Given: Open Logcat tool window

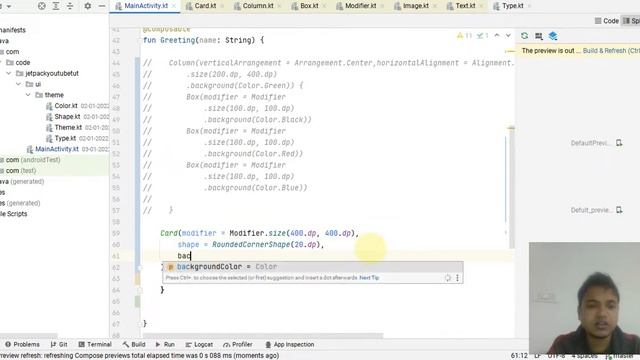Looking at the screenshot, I should [199, 344].
